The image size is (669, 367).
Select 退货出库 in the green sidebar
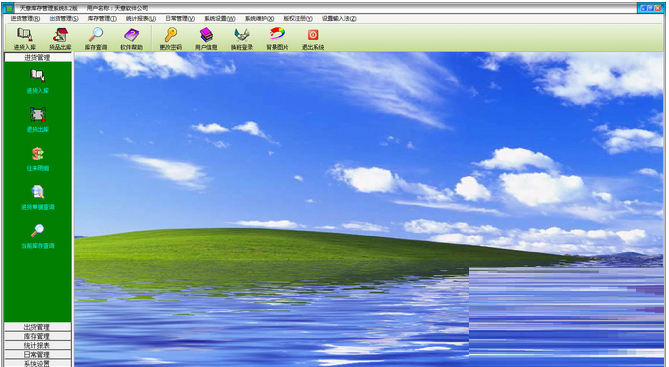coord(38,119)
